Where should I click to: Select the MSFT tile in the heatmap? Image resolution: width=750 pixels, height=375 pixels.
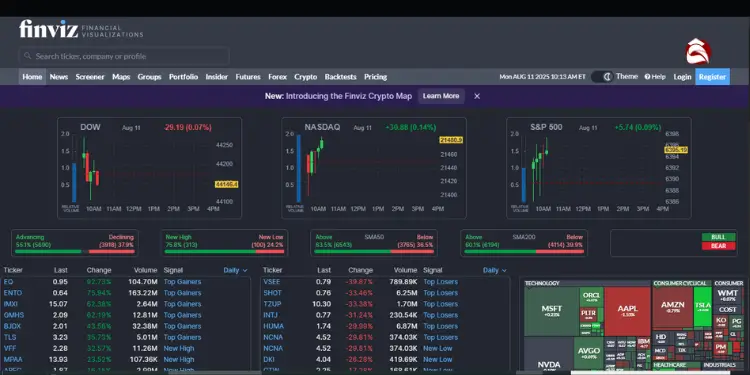click(551, 311)
